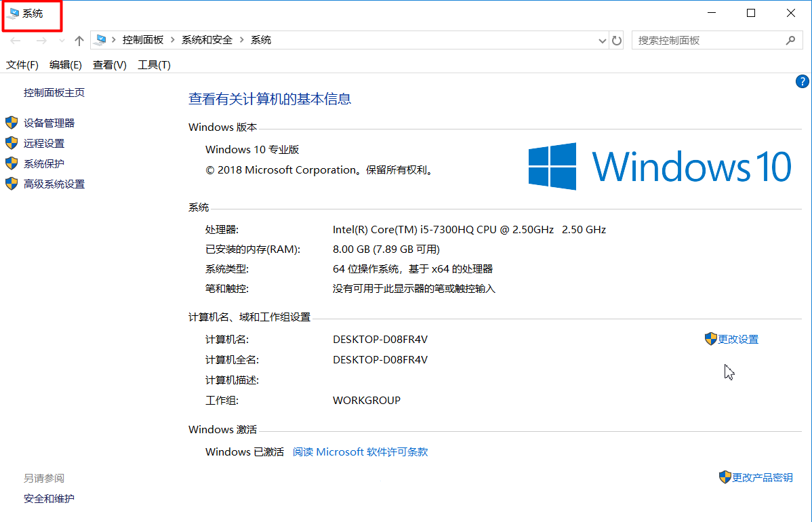This screenshot has width=812, height=522.
Task: Click the system icon in title bar
Action: point(14,14)
